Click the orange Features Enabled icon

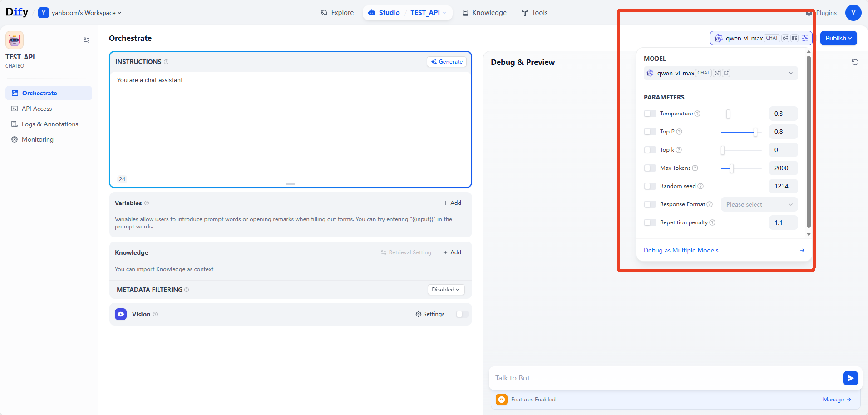(502, 400)
